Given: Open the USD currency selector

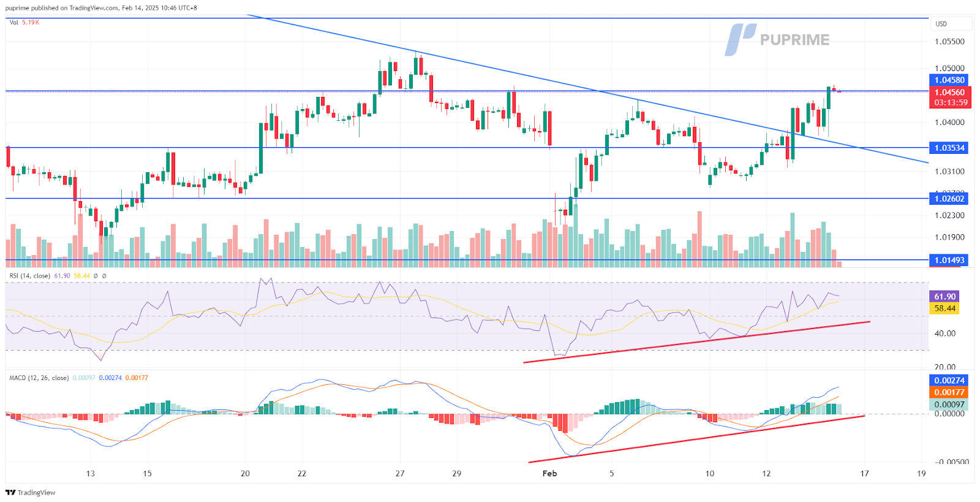Looking at the screenshot, I should 951,24.
